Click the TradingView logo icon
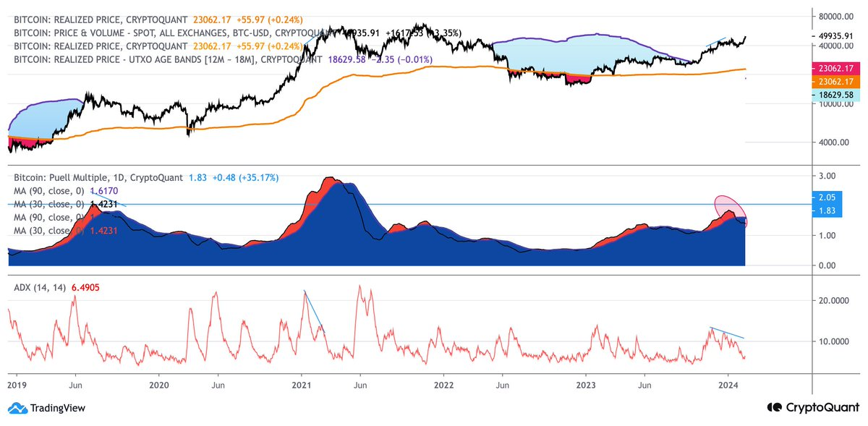This screenshot has height=426, width=868. click(18, 408)
